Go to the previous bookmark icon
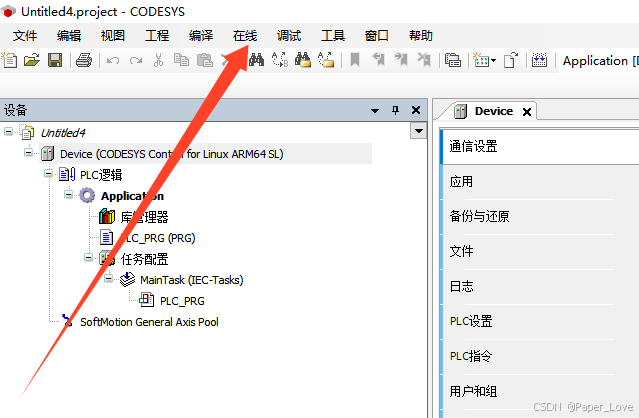 click(379, 60)
